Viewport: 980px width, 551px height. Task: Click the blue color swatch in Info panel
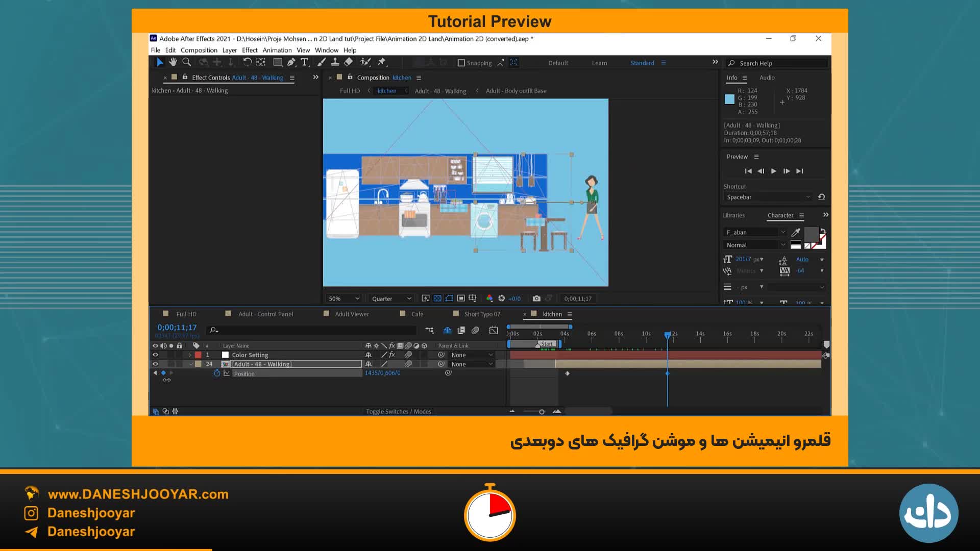pyautogui.click(x=729, y=99)
